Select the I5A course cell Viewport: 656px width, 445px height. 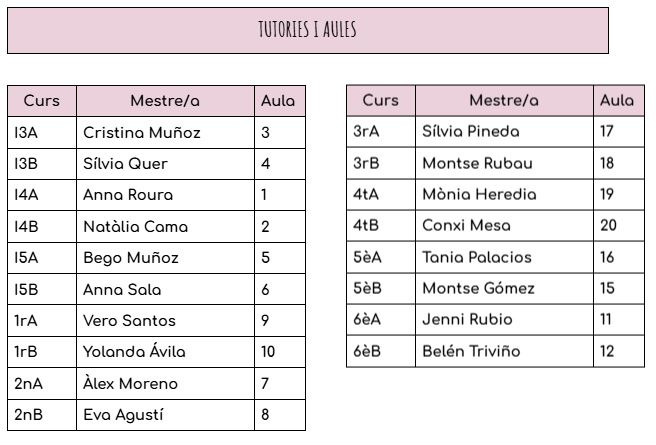(42, 258)
